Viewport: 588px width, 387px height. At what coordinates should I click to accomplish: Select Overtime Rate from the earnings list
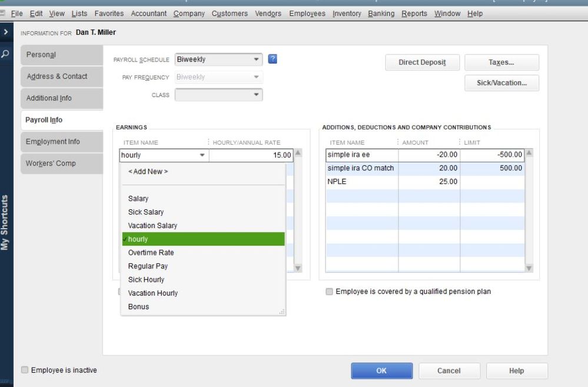[x=203, y=252]
